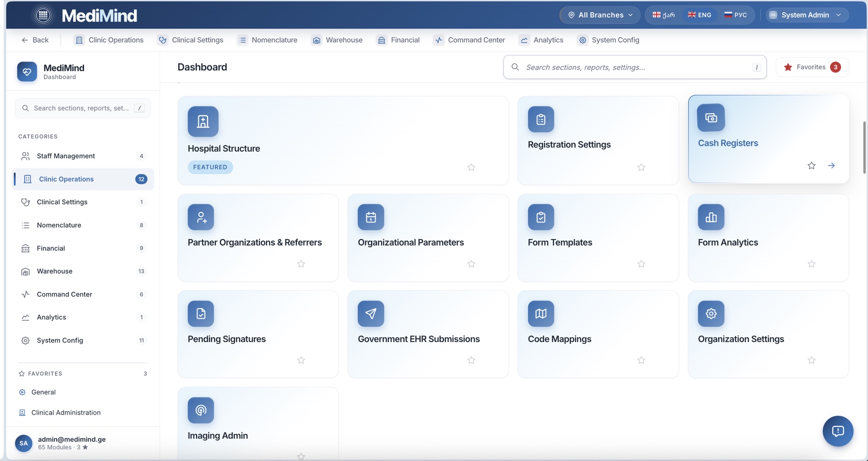Click the Government EHR Submissions send icon
Viewport: 868px width, 461px height.
tap(371, 314)
